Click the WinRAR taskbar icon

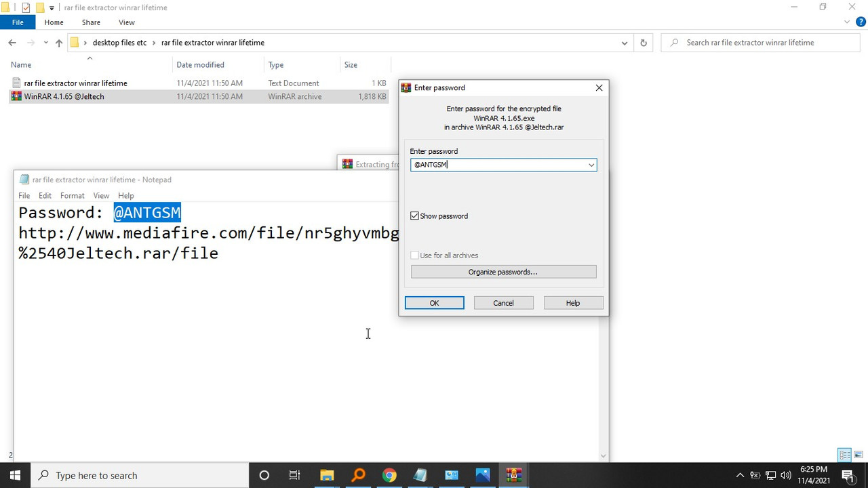pyautogui.click(x=514, y=475)
